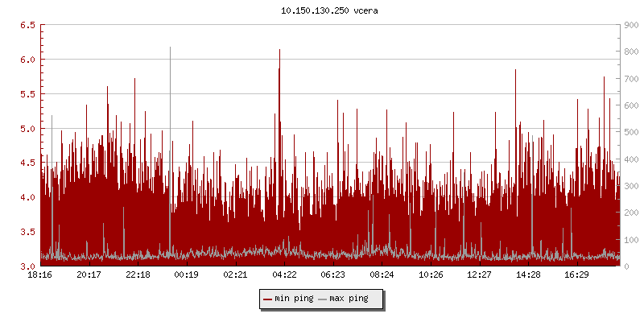Click the 14:28 time axis label

point(528,275)
